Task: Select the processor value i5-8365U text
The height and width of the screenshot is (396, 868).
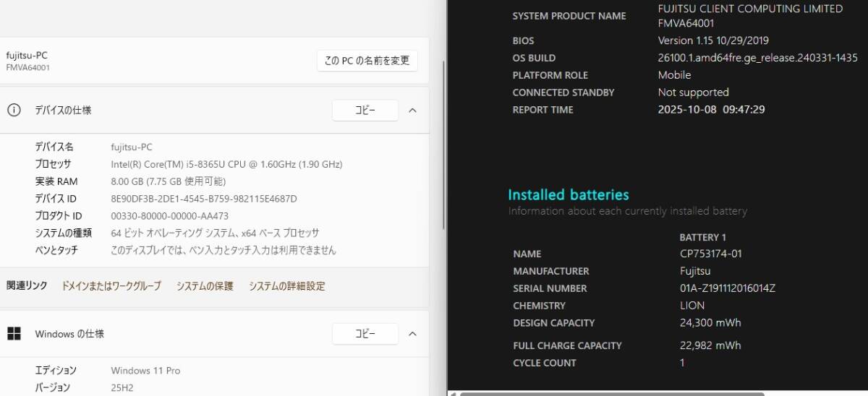Action: (x=226, y=164)
